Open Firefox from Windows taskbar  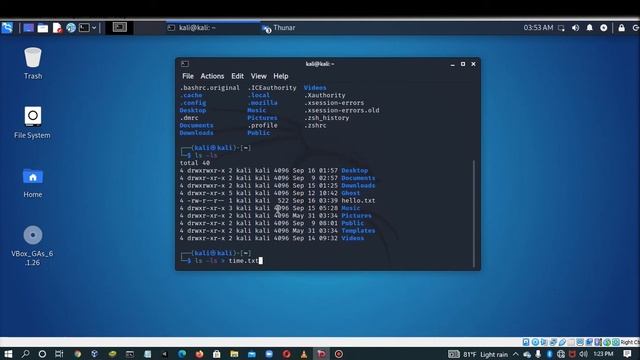pos(199,354)
